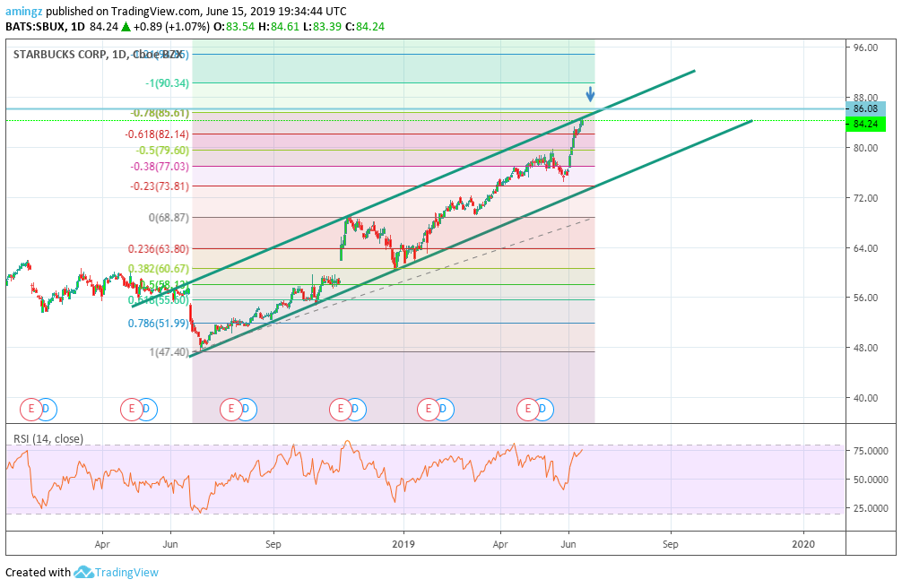Click the 72.00 price axis label
The height and width of the screenshot is (588, 902).
coord(866,198)
